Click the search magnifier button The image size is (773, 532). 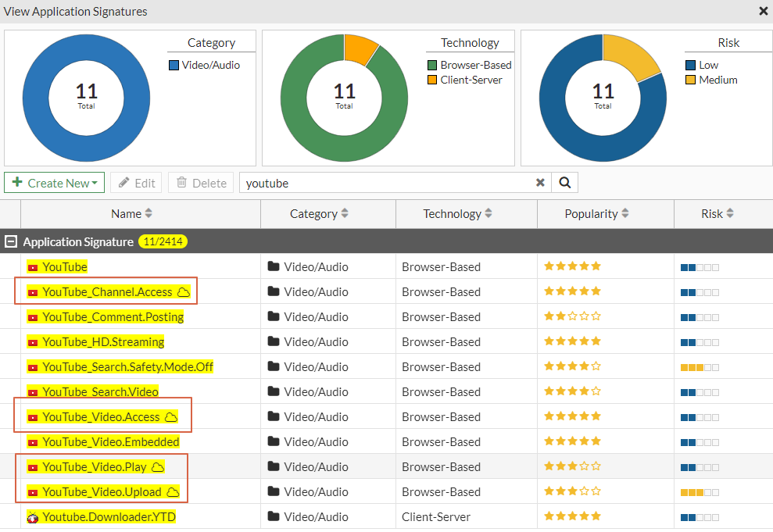pyautogui.click(x=564, y=183)
